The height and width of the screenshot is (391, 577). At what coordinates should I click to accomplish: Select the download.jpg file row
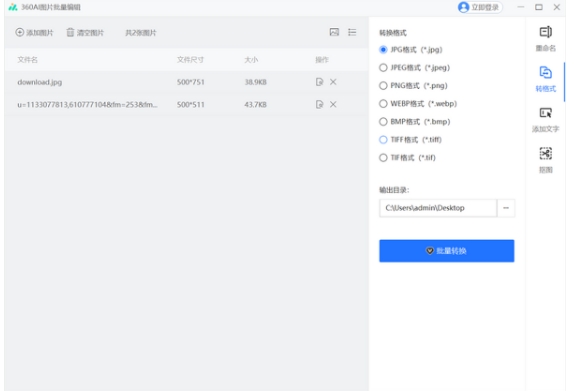186,82
